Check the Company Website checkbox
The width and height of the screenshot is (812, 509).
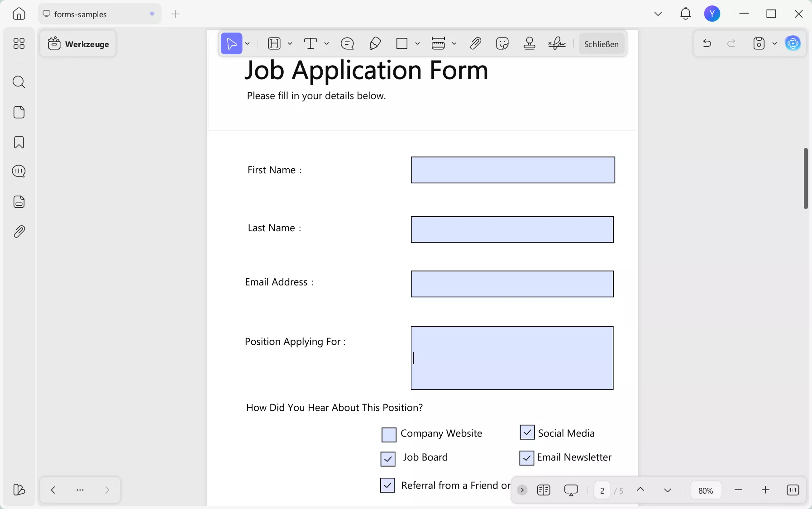pyautogui.click(x=388, y=434)
